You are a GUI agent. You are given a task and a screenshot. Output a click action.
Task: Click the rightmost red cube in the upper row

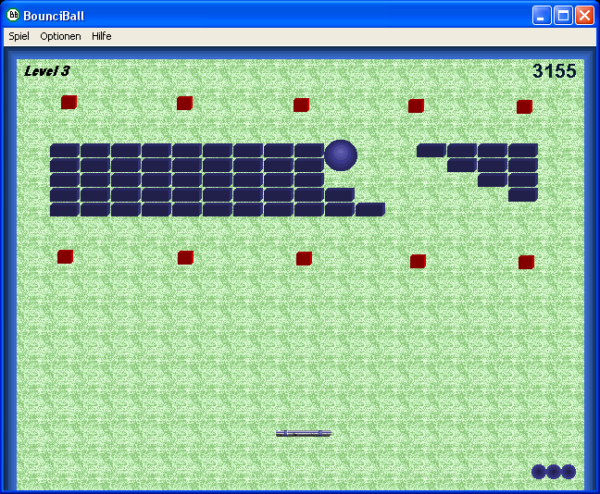coord(524,107)
